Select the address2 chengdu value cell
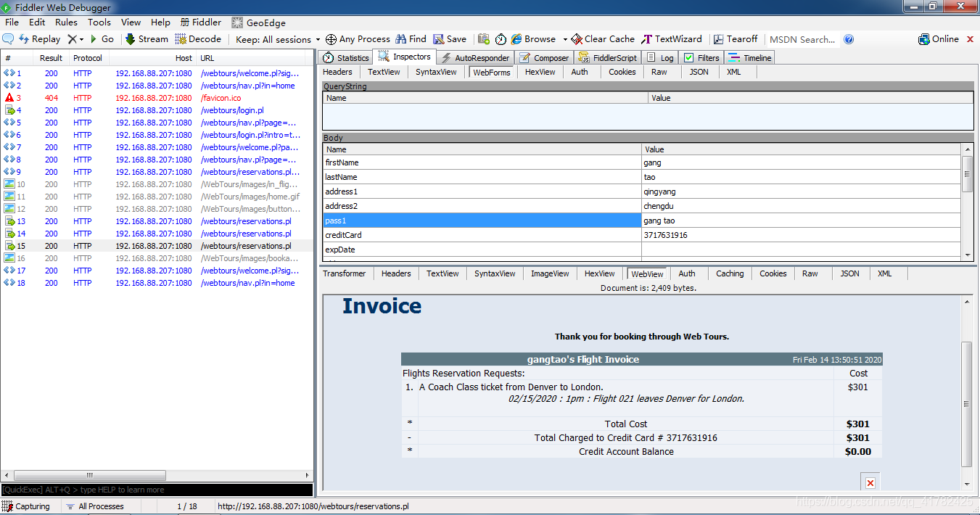Viewport: 980px width, 515px height. click(x=801, y=206)
